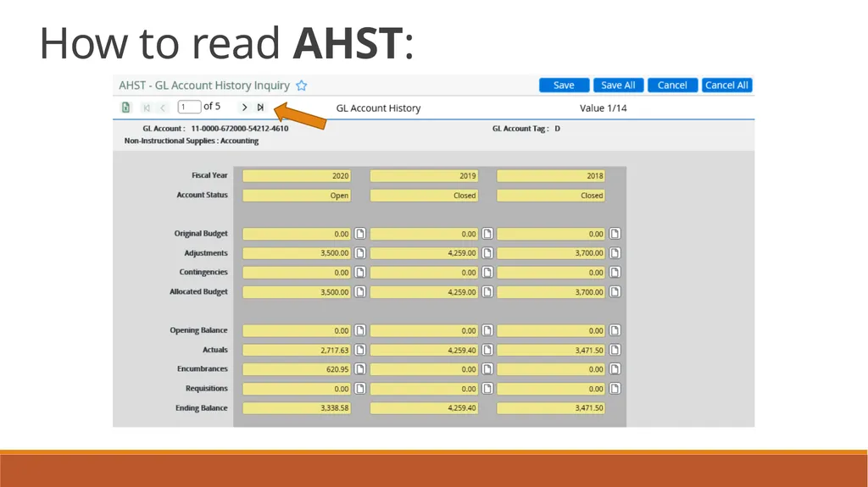Click the Save button
The image size is (868, 487).
[564, 86]
